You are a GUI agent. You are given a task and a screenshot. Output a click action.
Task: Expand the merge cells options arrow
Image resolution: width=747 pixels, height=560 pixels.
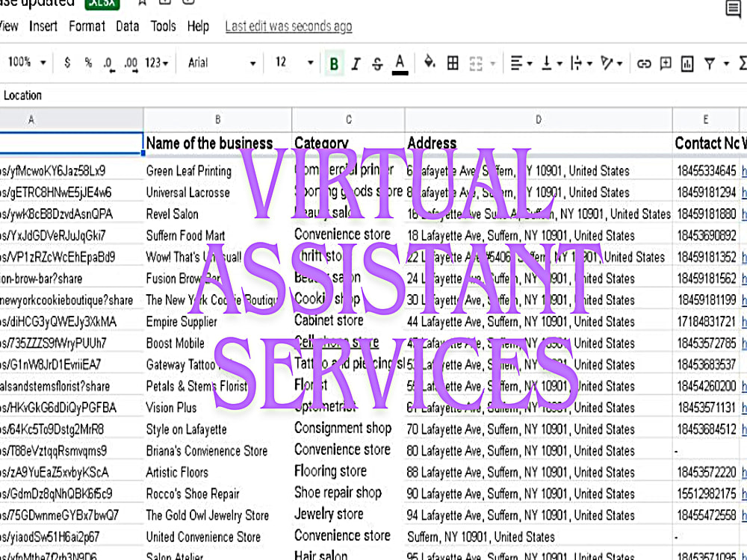coord(493,63)
